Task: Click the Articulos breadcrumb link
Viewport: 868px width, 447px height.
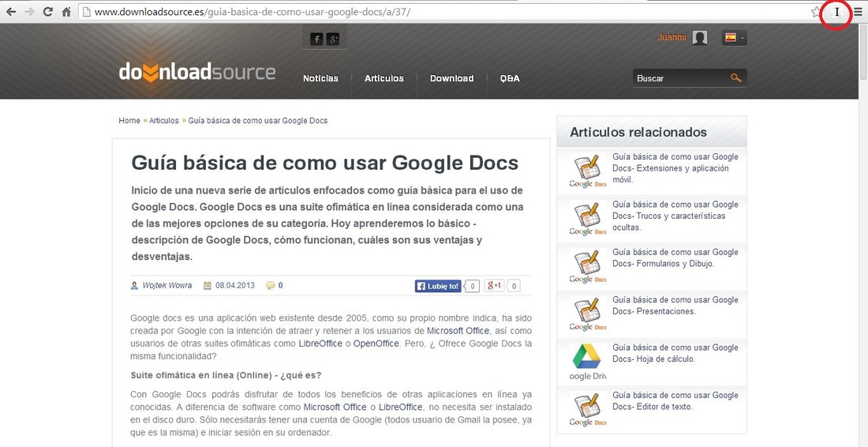Action: pos(164,120)
